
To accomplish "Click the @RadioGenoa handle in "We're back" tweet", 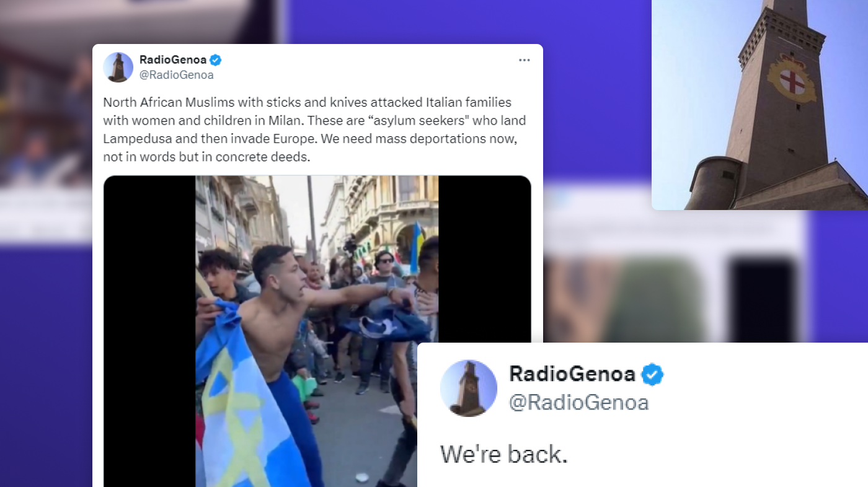I will click(579, 403).
